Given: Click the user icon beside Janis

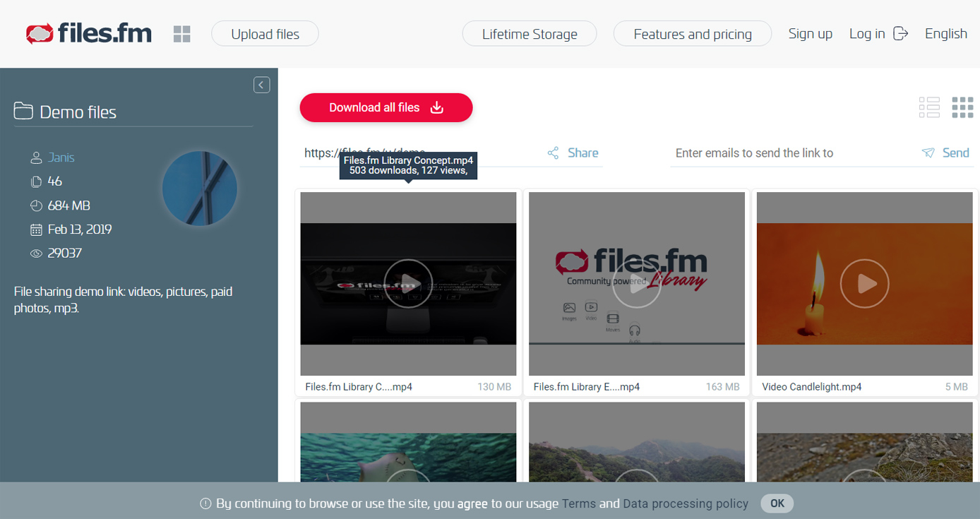Looking at the screenshot, I should point(36,157).
